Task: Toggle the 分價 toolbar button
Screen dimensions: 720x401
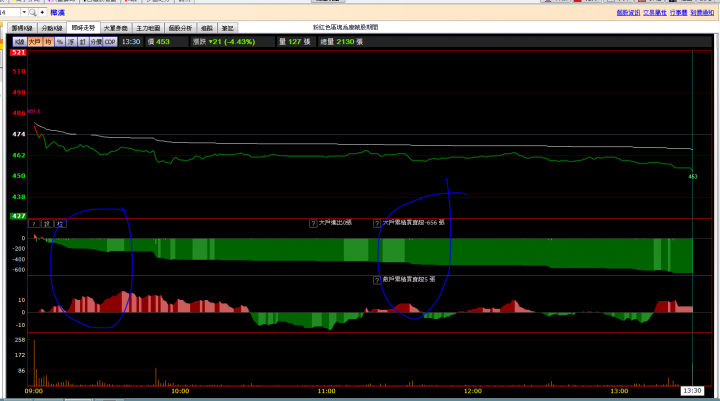Action: [x=96, y=42]
